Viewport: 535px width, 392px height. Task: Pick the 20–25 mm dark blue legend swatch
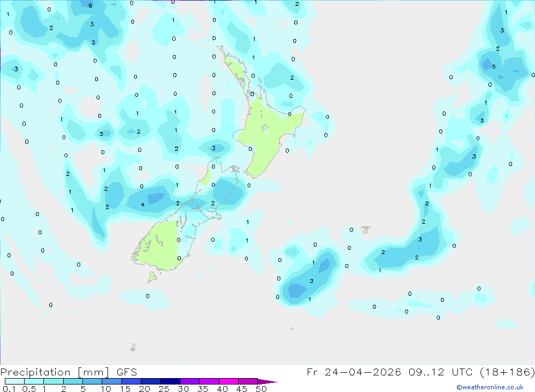[150, 381]
